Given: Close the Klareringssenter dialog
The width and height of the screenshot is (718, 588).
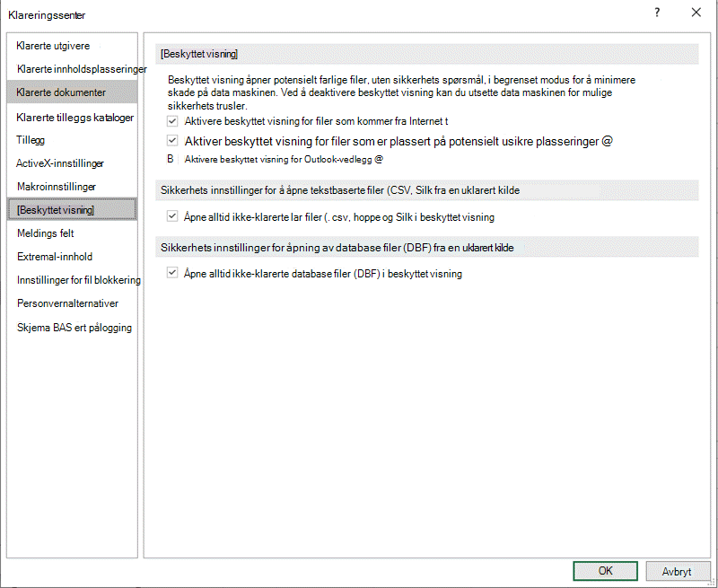Looking at the screenshot, I should pos(696,13).
